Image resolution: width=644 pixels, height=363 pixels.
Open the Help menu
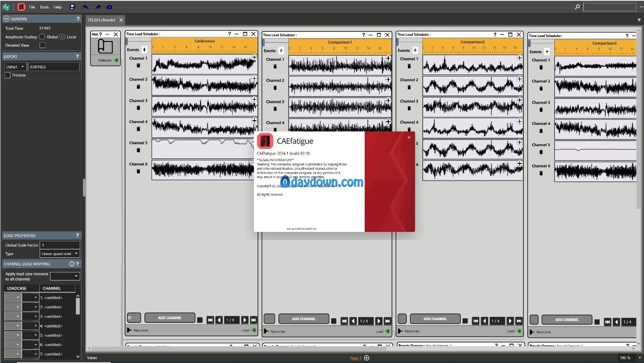point(58,7)
